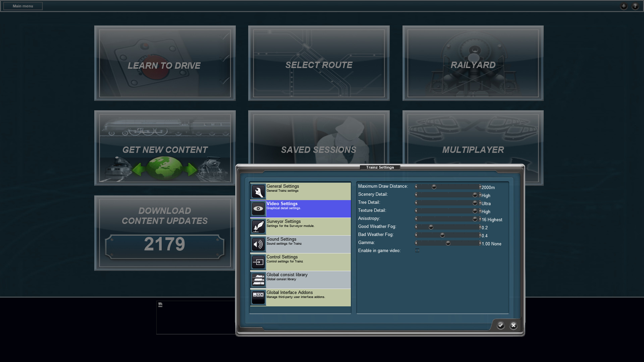Click the Scenery Detail slider knob
The width and height of the screenshot is (644, 362).
(475, 195)
